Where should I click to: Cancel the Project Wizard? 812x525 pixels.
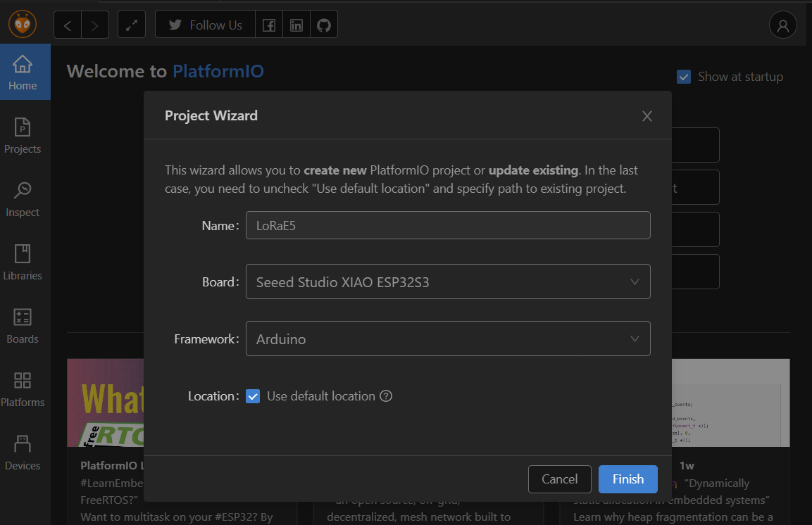560,479
